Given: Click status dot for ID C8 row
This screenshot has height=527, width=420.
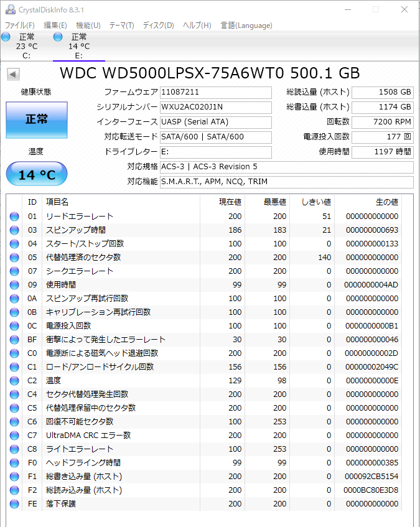Looking at the screenshot, I should coord(14,449).
